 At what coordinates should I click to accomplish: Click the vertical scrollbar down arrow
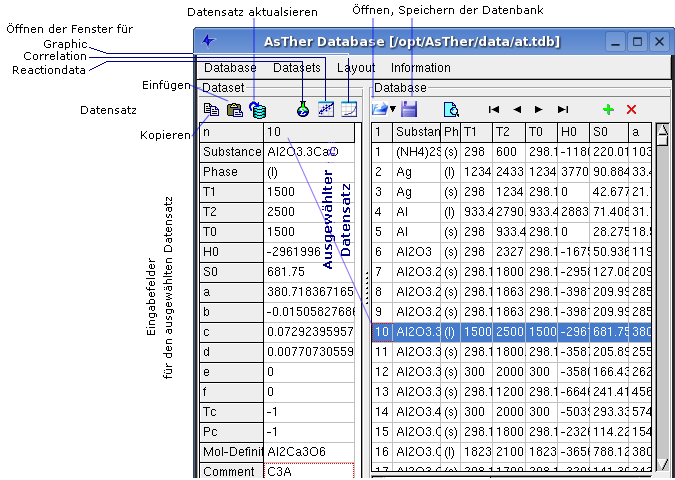pyautogui.click(x=662, y=465)
